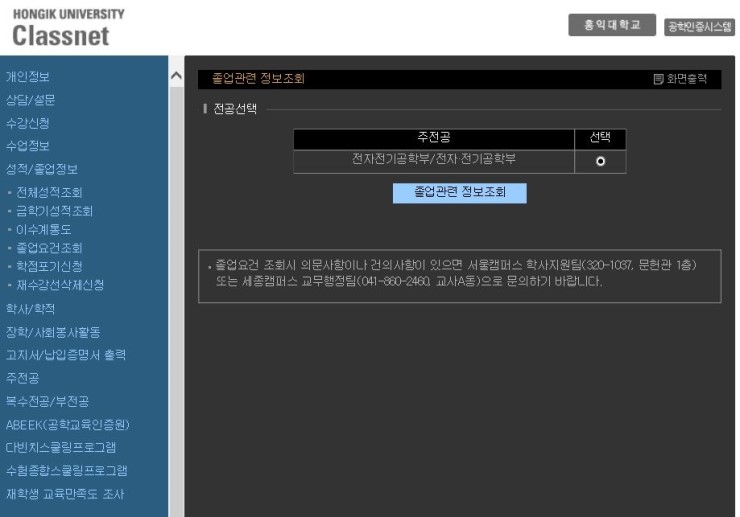This screenshot has width=740, height=517.
Task: Go to 이수계통도 submenu
Action: coord(43,229)
